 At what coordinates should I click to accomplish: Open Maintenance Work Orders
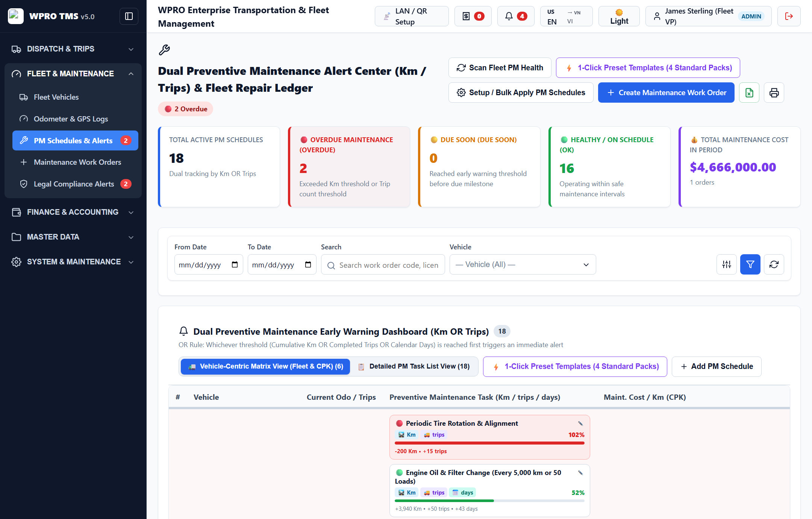[x=75, y=162]
